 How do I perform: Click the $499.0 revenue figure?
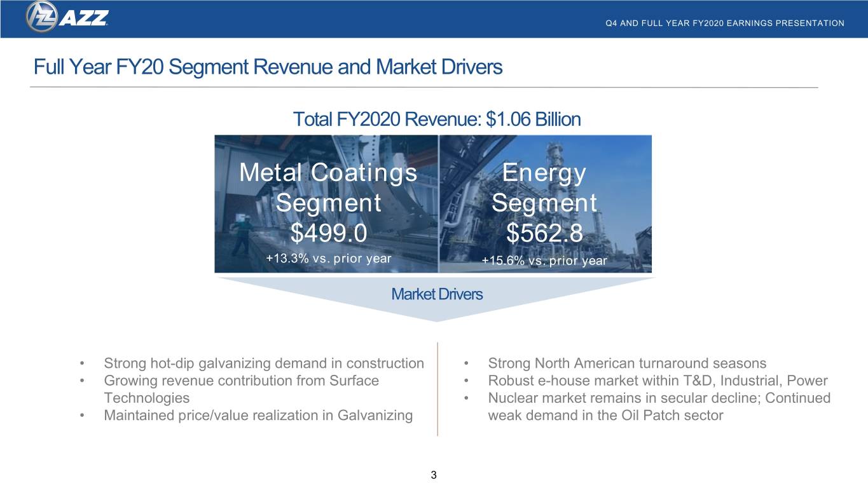click(x=328, y=234)
